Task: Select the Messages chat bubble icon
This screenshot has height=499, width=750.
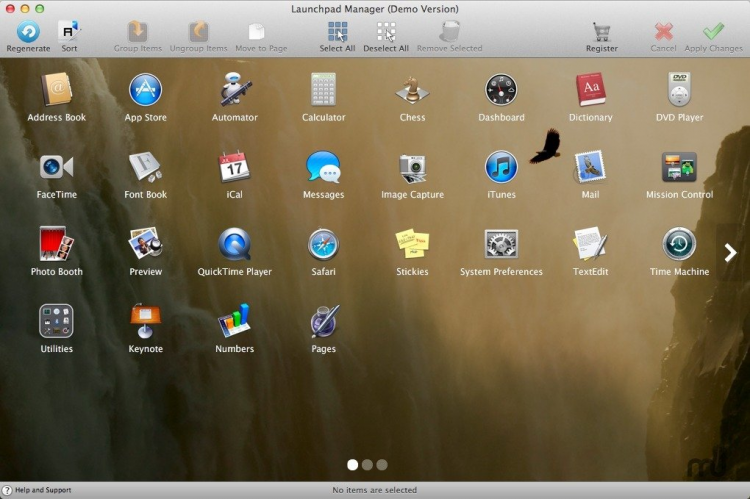Action: (323, 167)
